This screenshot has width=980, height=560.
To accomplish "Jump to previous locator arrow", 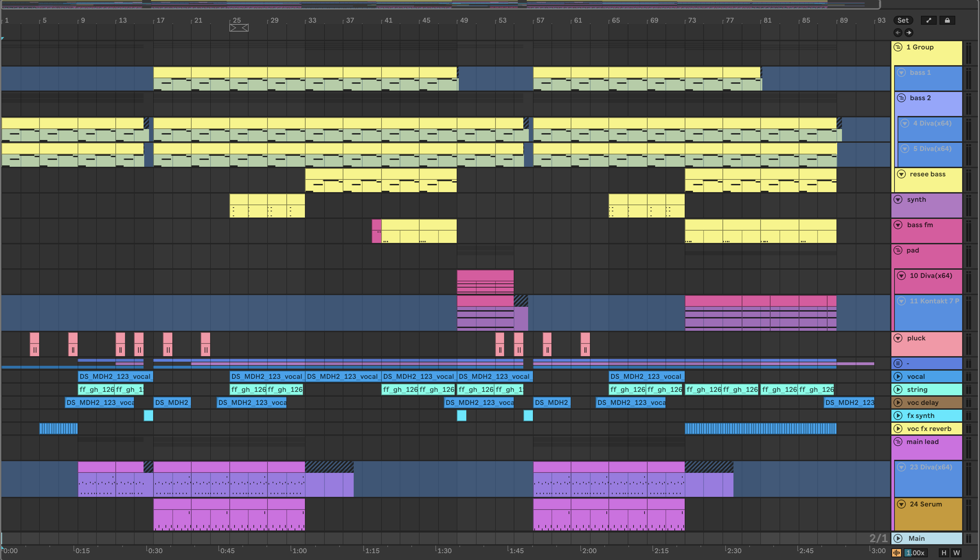I will point(898,33).
